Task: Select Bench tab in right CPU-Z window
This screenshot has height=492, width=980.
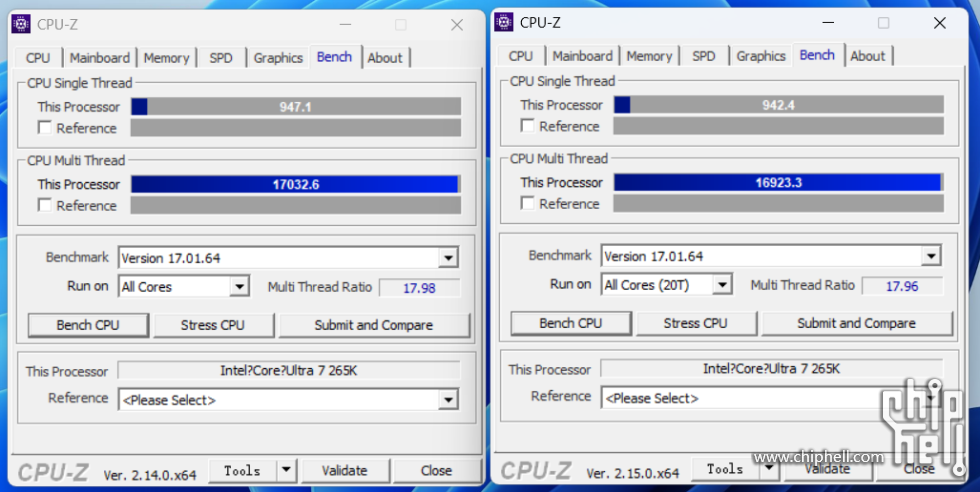Action: click(x=817, y=54)
